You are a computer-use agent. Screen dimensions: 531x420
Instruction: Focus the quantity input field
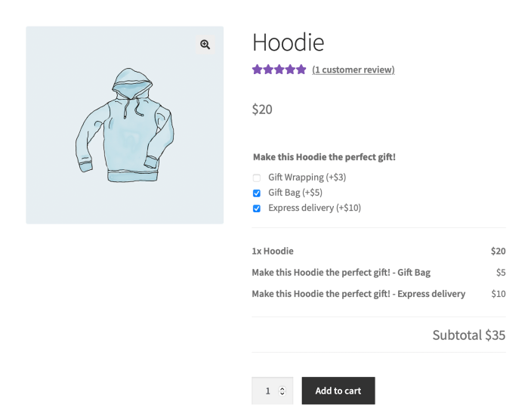click(x=267, y=391)
